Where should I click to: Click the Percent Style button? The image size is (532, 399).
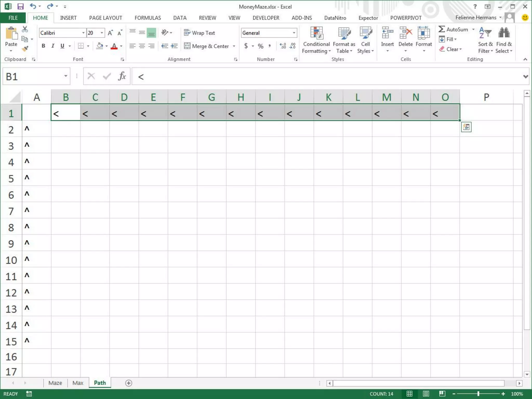261,46
